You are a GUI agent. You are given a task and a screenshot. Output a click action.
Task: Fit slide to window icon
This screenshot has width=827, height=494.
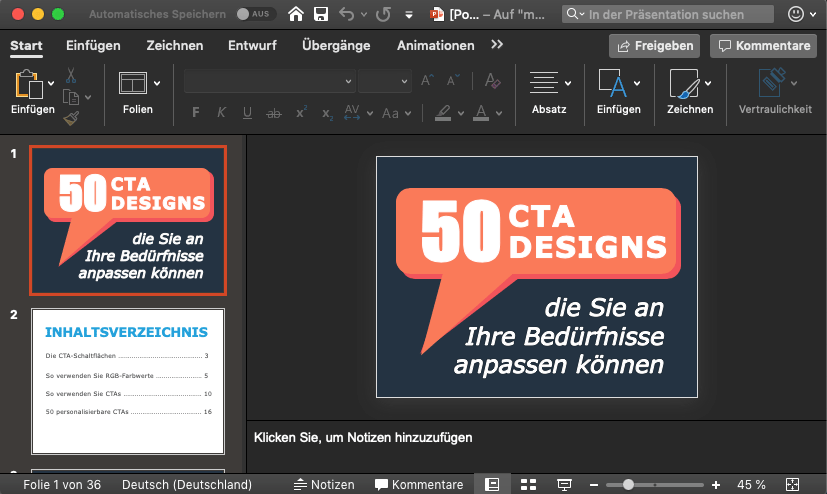click(792, 485)
